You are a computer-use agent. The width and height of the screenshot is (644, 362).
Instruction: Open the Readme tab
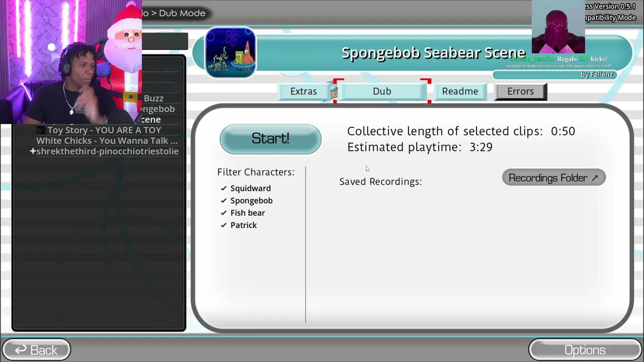(x=460, y=92)
